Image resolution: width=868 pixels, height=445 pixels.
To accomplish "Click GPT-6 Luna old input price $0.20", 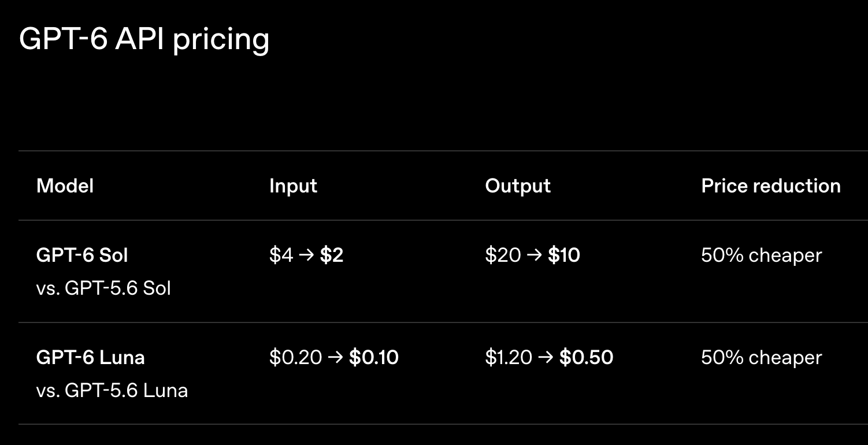I will (296, 357).
